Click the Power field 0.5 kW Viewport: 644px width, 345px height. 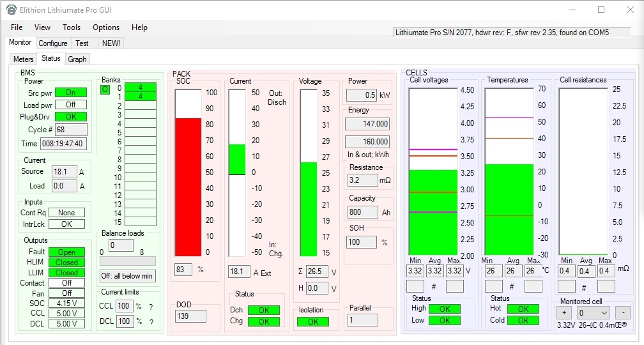362,95
